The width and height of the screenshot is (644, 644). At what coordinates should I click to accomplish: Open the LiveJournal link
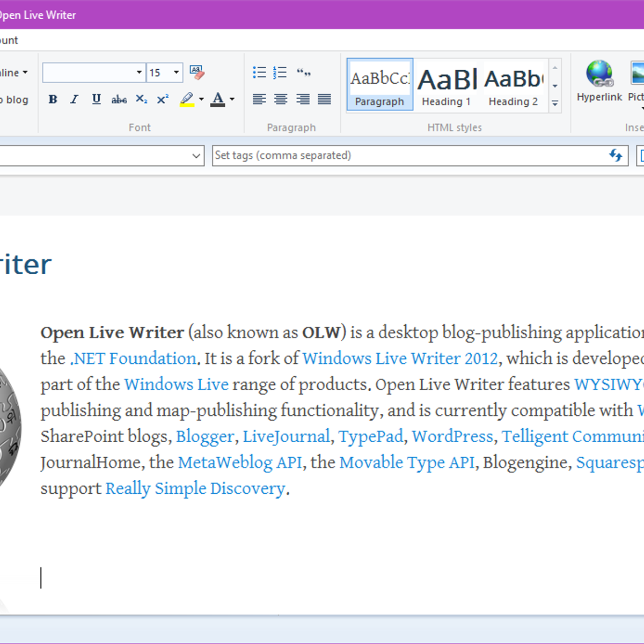pos(286,436)
